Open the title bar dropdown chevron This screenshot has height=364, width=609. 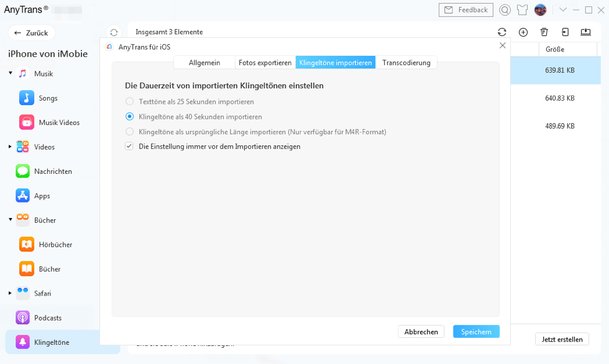(563, 10)
